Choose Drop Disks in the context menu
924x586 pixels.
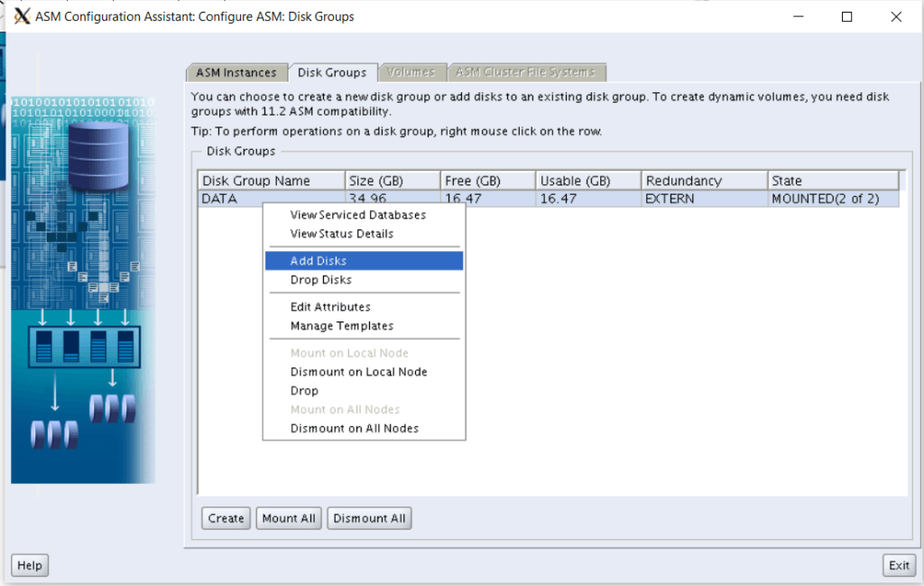321,280
